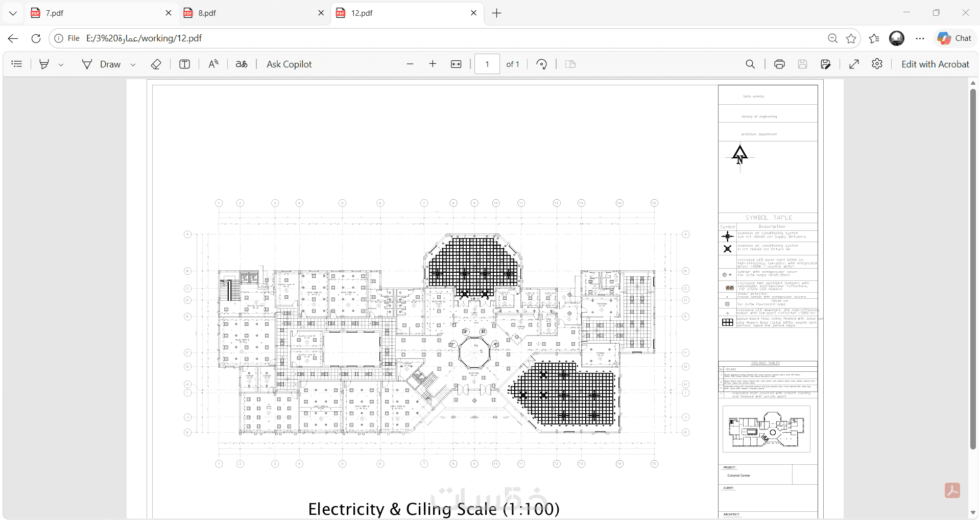Switch page view layout
Image resolution: width=980 pixels, height=521 pixels.
570,64
